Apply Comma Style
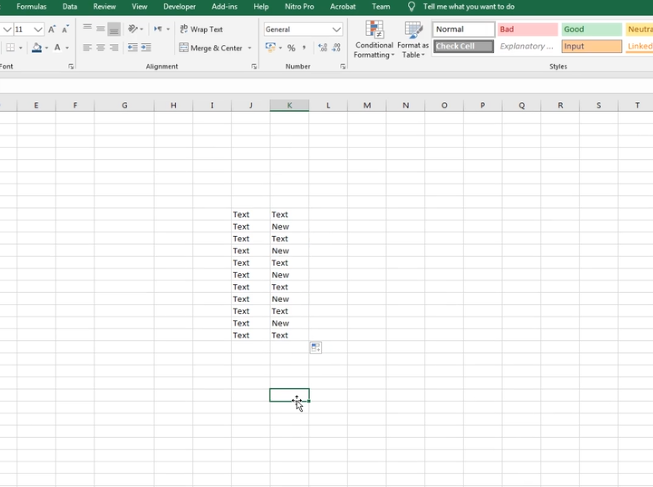 (x=304, y=47)
